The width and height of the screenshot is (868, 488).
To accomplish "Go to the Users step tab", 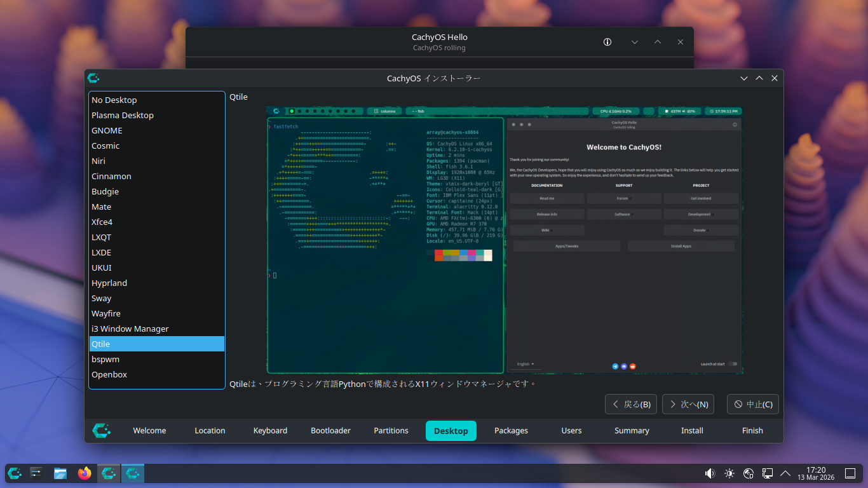I will click(571, 431).
